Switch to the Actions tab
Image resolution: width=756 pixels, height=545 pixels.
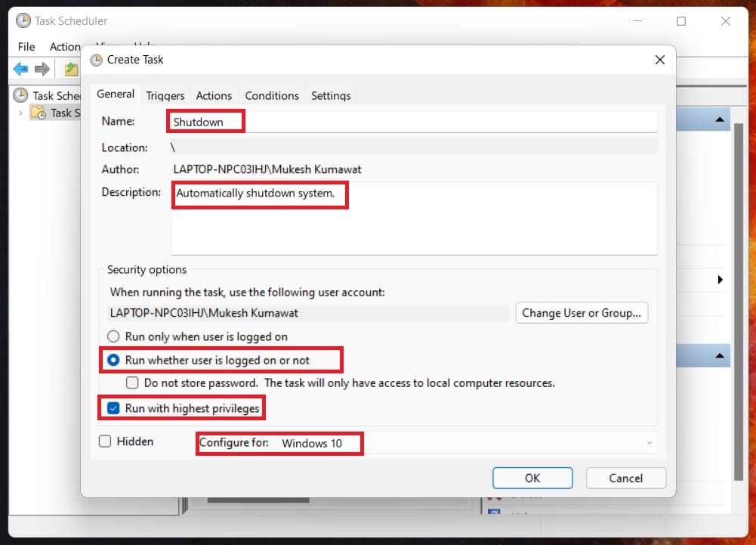click(x=214, y=95)
